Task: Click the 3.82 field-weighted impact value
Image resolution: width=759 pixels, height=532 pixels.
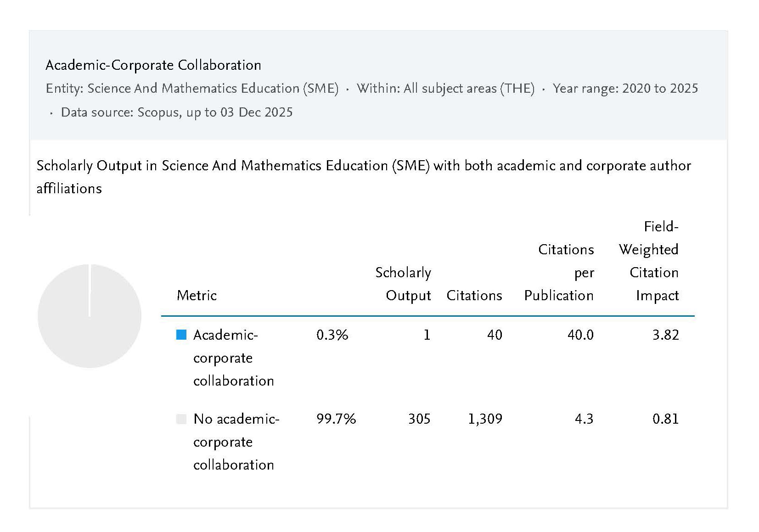Action: pyautogui.click(x=665, y=335)
